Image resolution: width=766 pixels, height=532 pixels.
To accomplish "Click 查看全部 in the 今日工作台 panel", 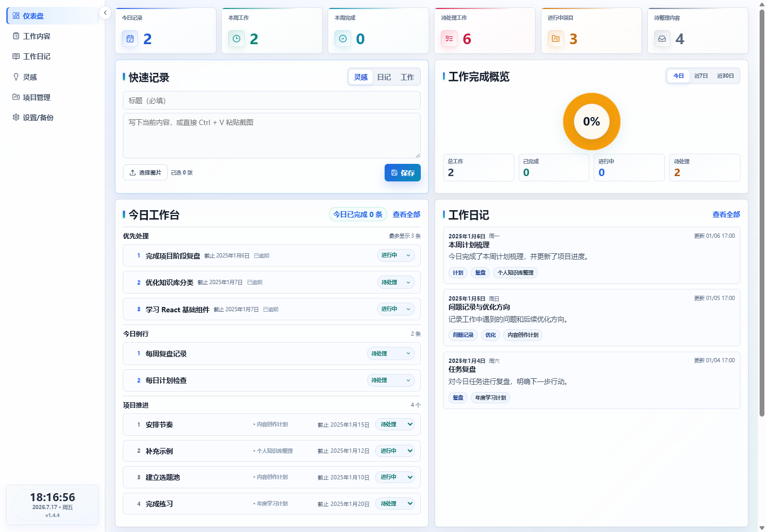I will (406, 214).
